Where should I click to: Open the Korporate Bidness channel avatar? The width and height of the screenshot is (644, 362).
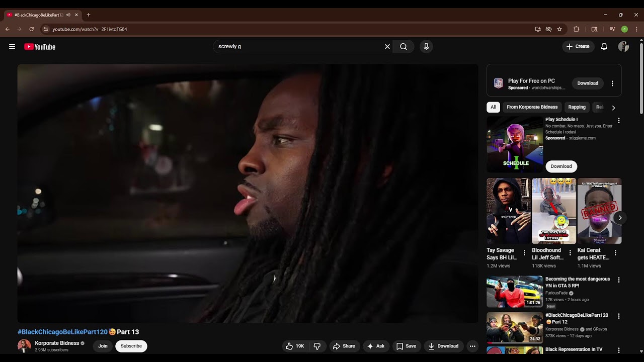[x=24, y=346]
